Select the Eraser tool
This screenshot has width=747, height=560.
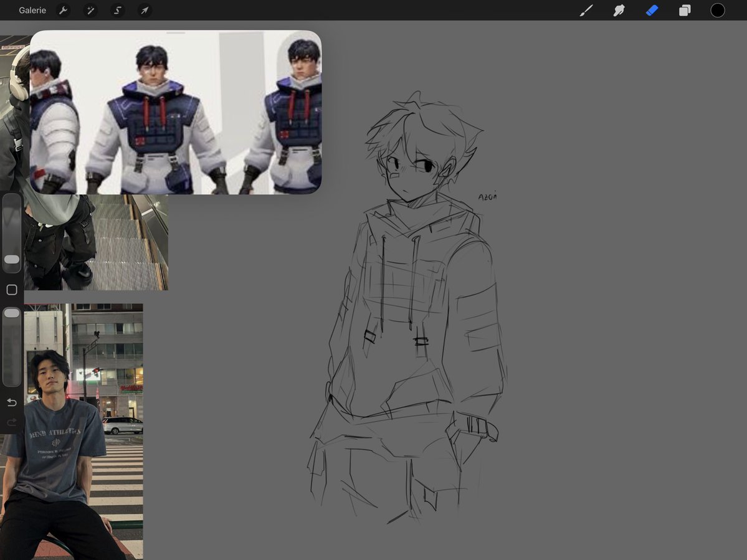pyautogui.click(x=652, y=10)
